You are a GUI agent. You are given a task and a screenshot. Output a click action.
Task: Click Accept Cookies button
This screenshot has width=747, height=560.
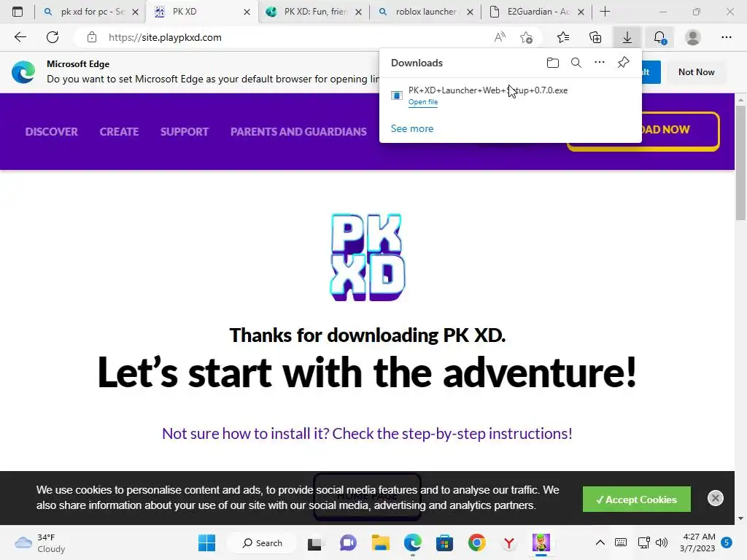point(636,499)
